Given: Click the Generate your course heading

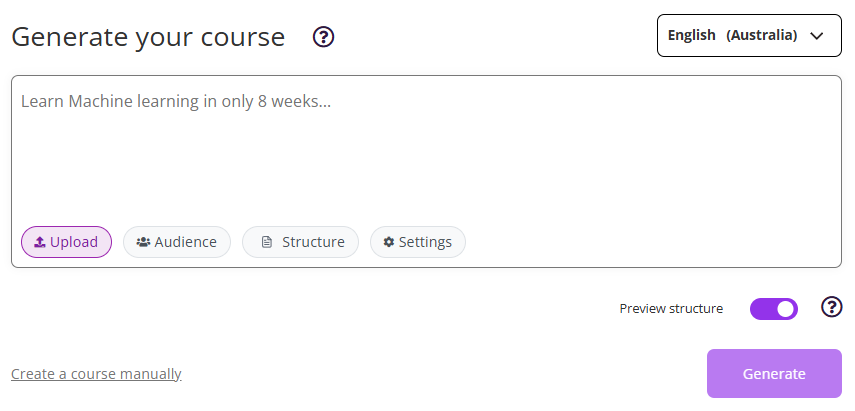Looking at the screenshot, I should (x=148, y=37).
